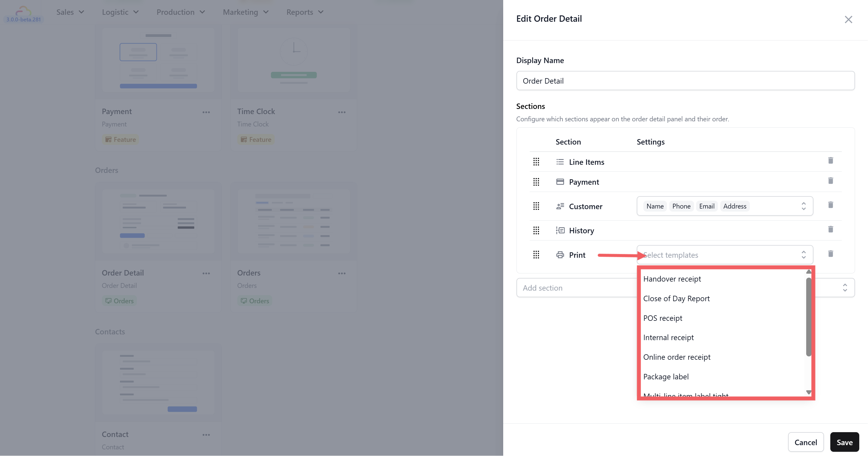The width and height of the screenshot is (868, 456).
Task: Close the Edit Order Detail panel
Action: (x=848, y=20)
